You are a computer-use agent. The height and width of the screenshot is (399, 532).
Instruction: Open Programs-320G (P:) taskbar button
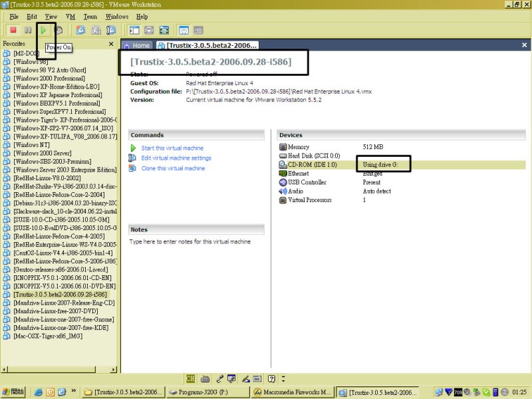point(207,392)
